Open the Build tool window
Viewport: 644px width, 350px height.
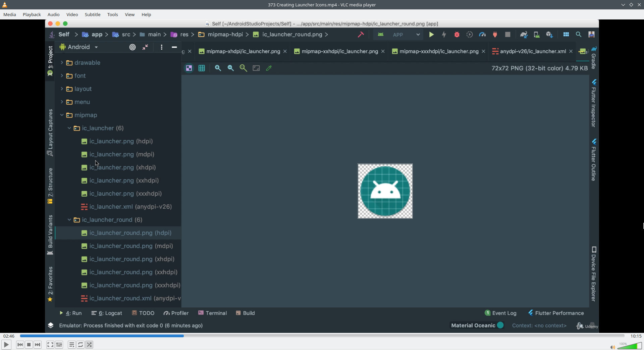tap(245, 313)
